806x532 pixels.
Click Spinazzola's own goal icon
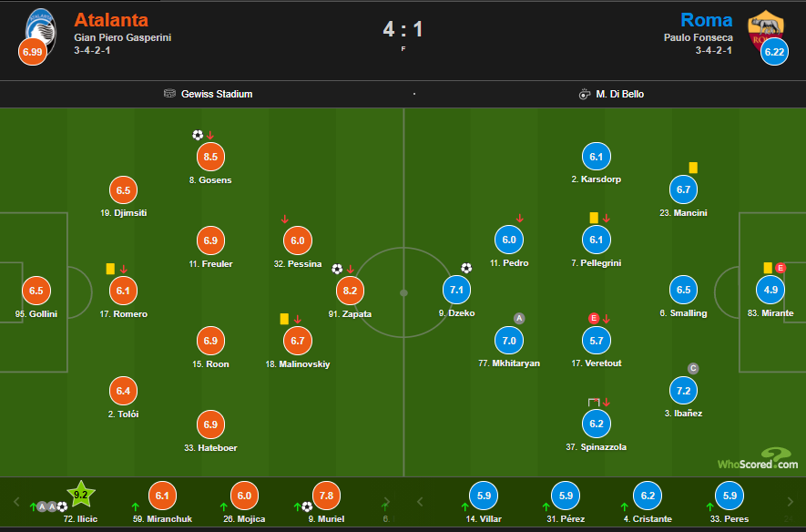click(x=594, y=402)
